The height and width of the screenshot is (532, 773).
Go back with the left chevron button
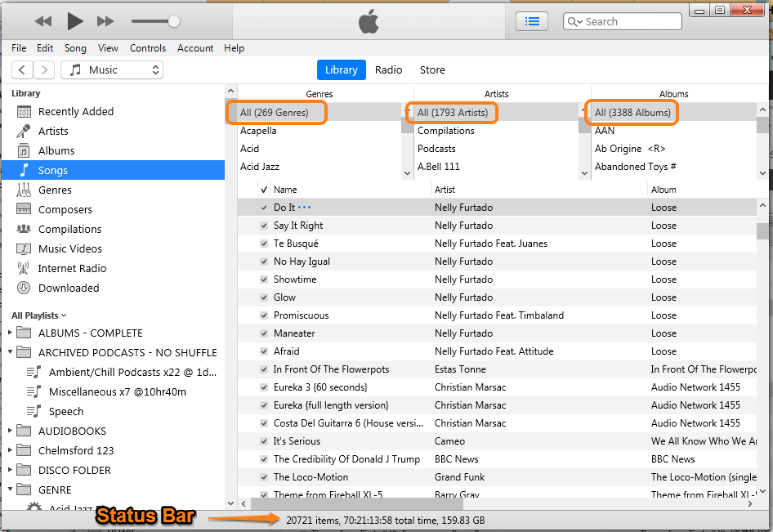(x=22, y=70)
